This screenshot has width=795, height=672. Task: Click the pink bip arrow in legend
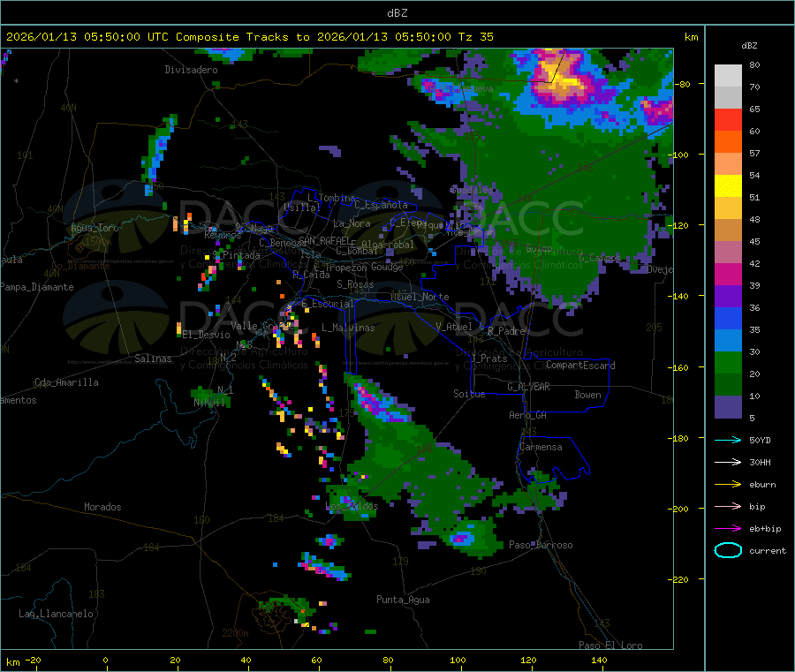(x=728, y=506)
